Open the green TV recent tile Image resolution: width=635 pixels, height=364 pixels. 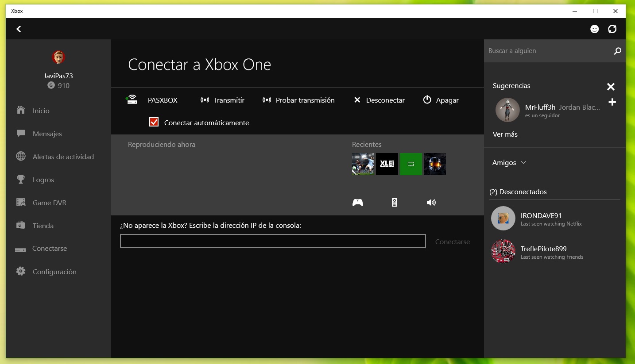tap(411, 164)
